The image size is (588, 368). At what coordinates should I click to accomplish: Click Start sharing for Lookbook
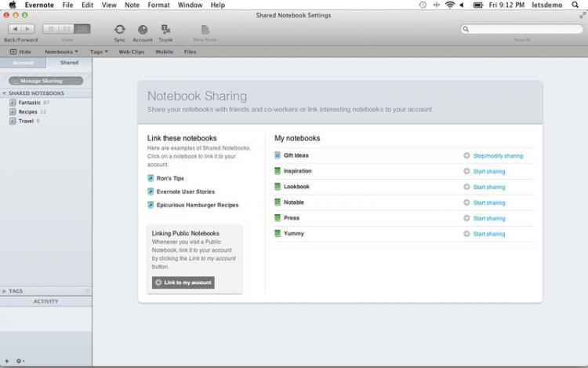pos(489,188)
